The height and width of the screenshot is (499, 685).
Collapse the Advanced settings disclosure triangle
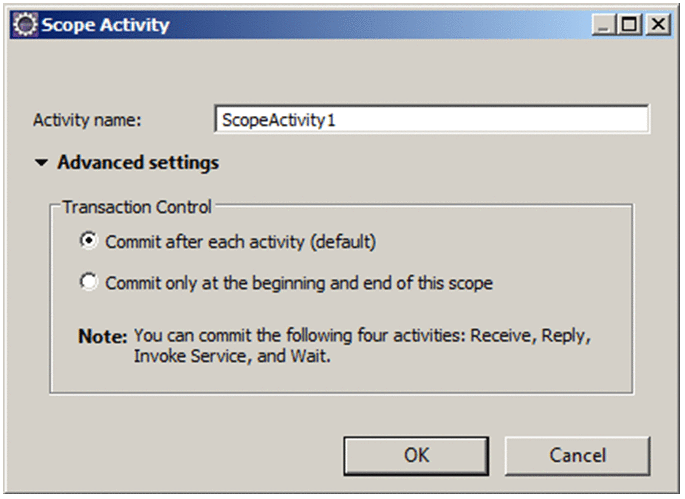point(41,162)
